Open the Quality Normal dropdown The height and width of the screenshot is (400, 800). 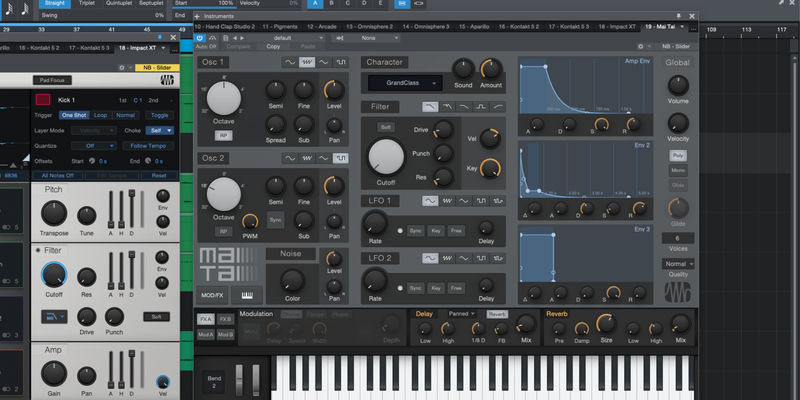pyautogui.click(x=678, y=264)
